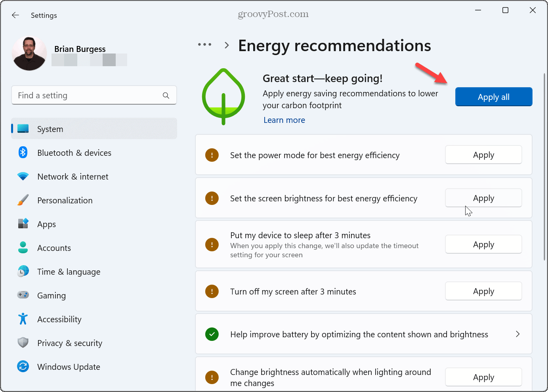This screenshot has height=392, width=548.
Task: Select Privacy & security
Action: point(94,343)
